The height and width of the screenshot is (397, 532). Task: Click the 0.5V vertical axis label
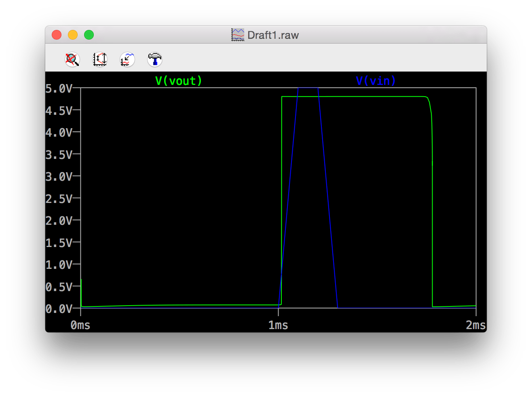point(59,287)
